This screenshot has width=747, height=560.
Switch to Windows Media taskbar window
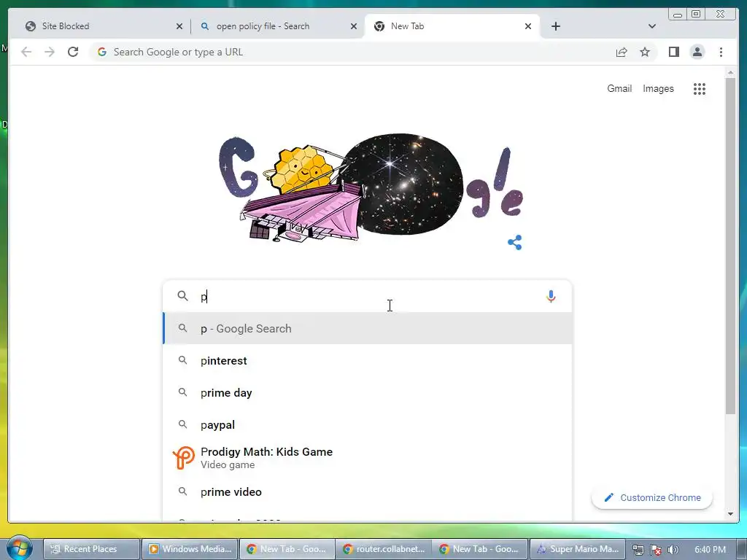[189, 549]
